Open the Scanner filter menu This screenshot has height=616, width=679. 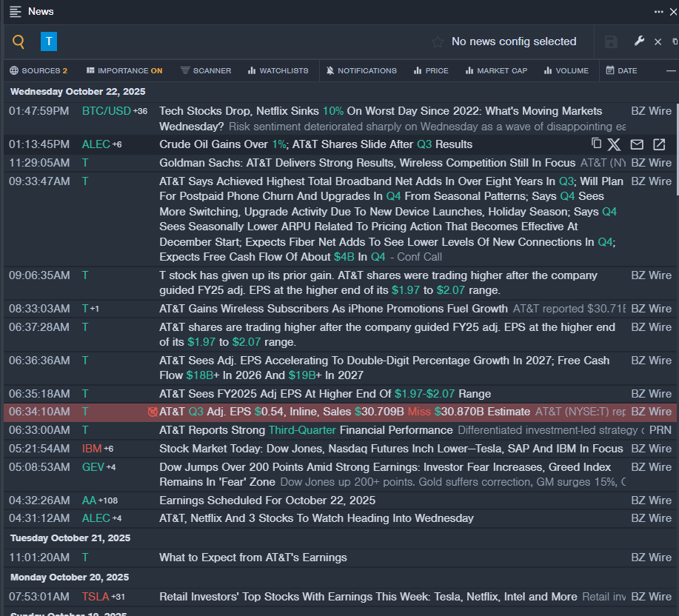click(x=206, y=71)
